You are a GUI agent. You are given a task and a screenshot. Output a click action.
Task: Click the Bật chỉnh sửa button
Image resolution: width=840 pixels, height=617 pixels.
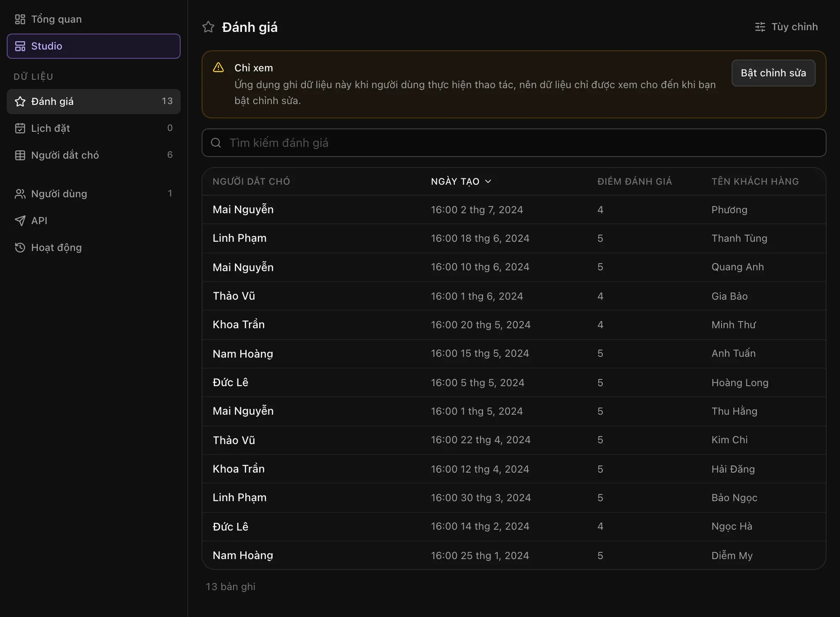click(773, 73)
